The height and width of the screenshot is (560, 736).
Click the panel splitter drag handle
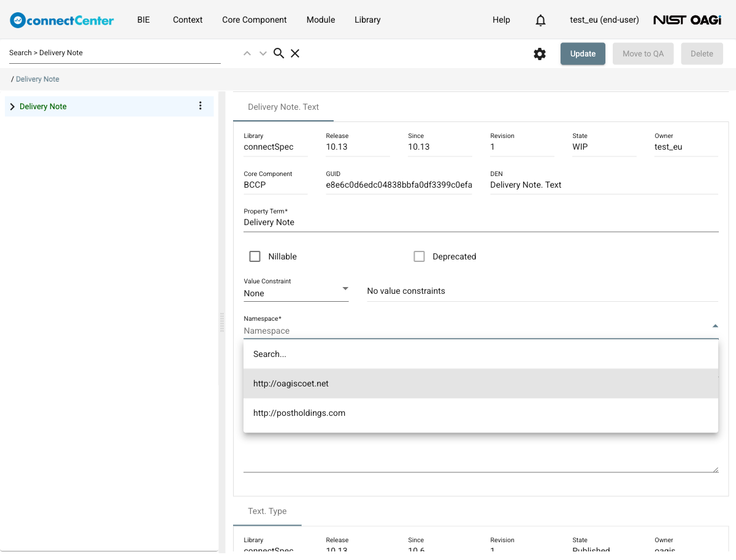click(222, 323)
